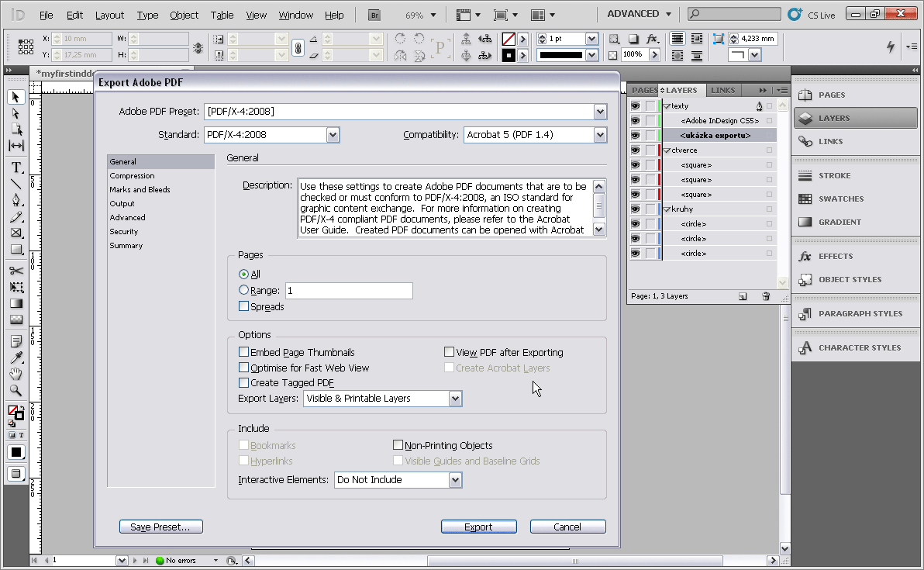Click the Cancel button
Screen dimensions: 924x570
567,527
